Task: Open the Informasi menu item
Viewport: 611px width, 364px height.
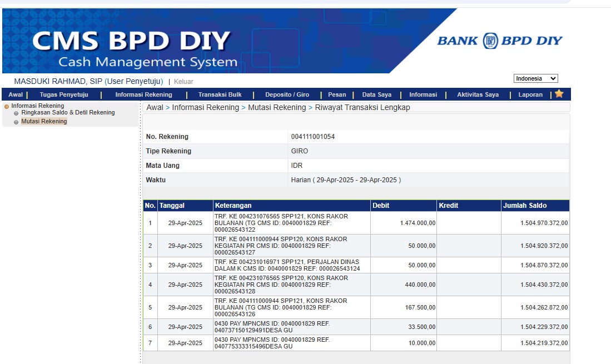Action: point(423,94)
